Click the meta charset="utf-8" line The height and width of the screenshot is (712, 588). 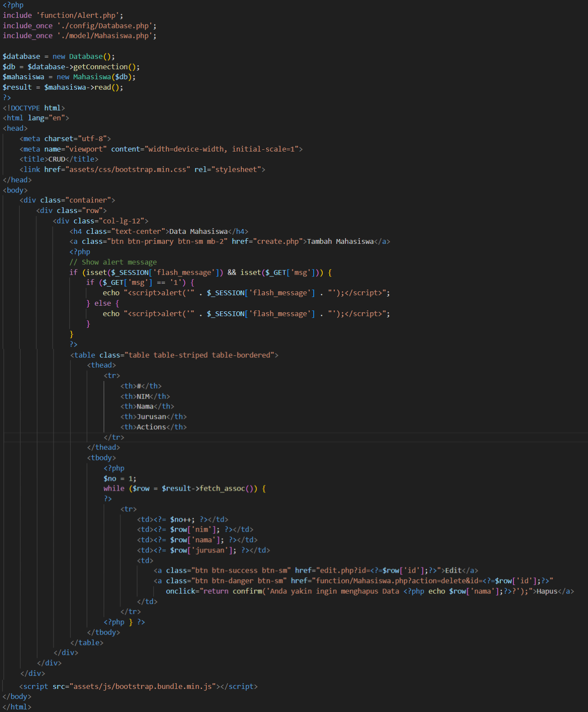[x=65, y=139]
